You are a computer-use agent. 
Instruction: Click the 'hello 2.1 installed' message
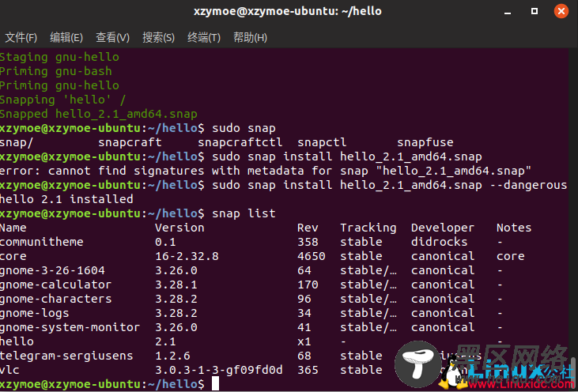[x=66, y=199]
